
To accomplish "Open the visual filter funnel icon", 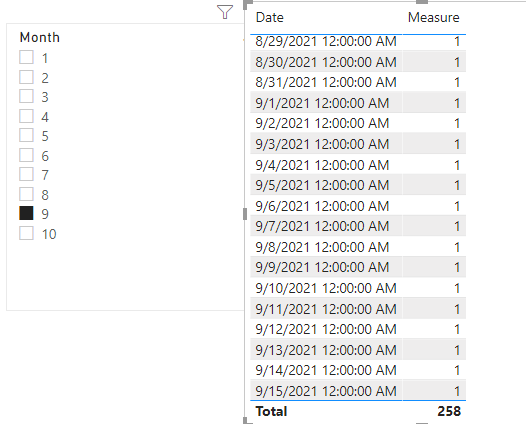I will pyautogui.click(x=225, y=12).
